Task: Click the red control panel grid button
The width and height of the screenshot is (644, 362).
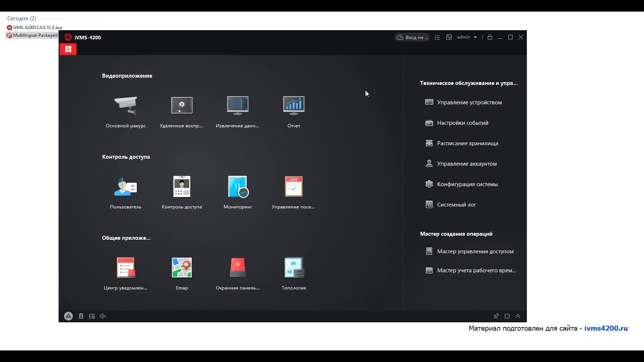Action: (x=68, y=49)
